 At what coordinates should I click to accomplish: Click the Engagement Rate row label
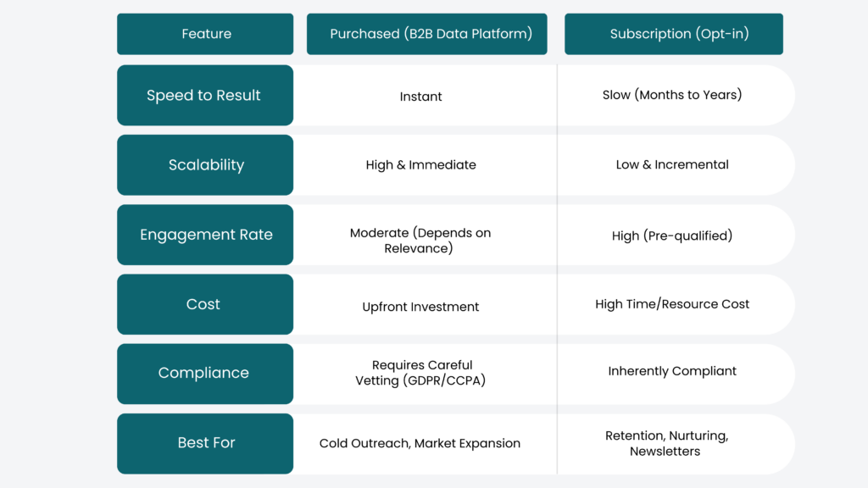[x=206, y=235]
